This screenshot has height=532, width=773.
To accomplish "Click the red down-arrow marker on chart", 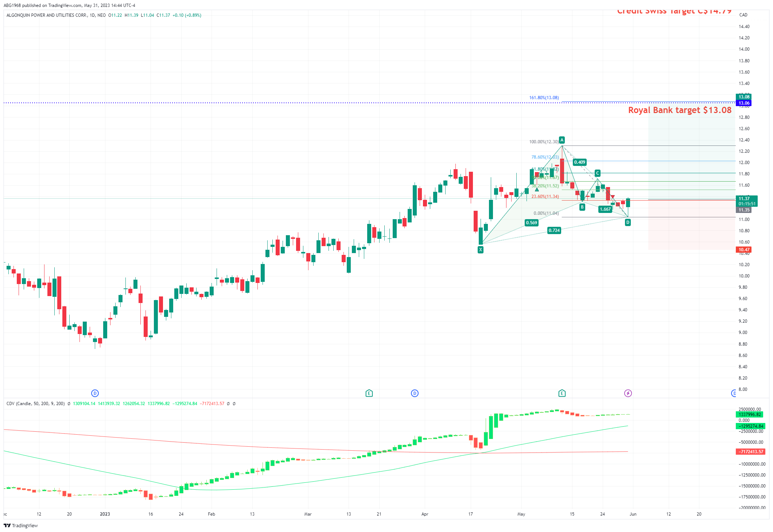I will (613, 197).
